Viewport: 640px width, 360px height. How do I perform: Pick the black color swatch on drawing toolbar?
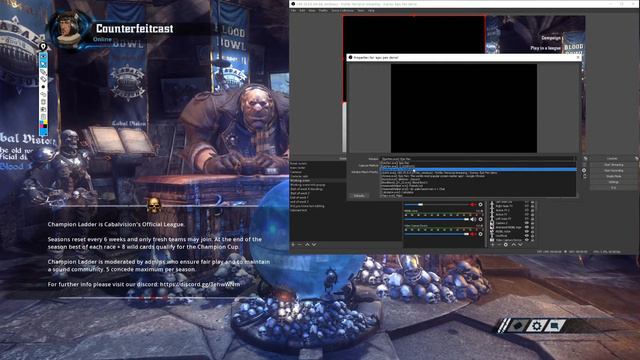click(46, 126)
